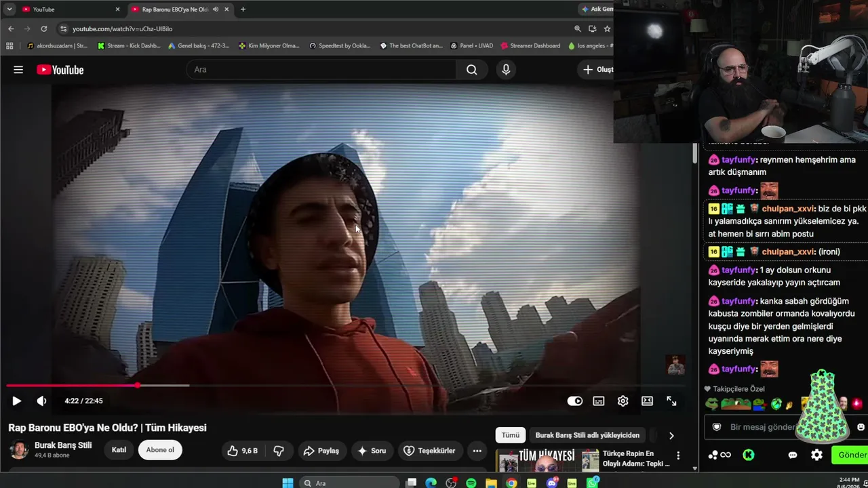The width and height of the screenshot is (868, 488).
Task: Turn on subtitles in the video player
Action: tap(599, 401)
